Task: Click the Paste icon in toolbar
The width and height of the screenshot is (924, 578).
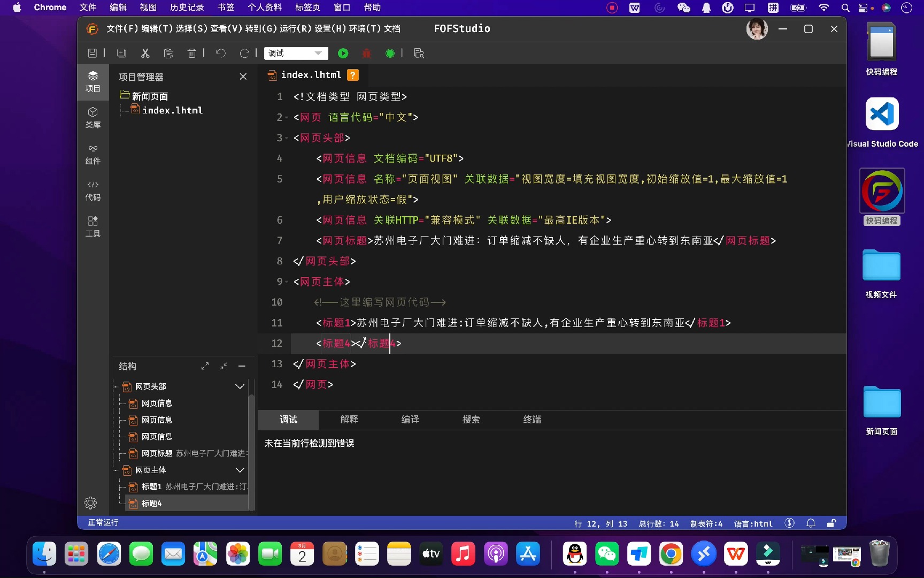Action: pyautogui.click(x=168, y=53)
